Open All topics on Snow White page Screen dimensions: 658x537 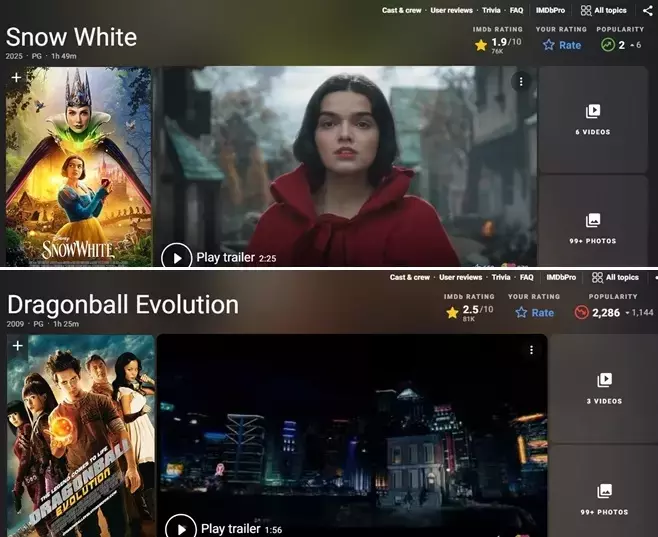603,10
